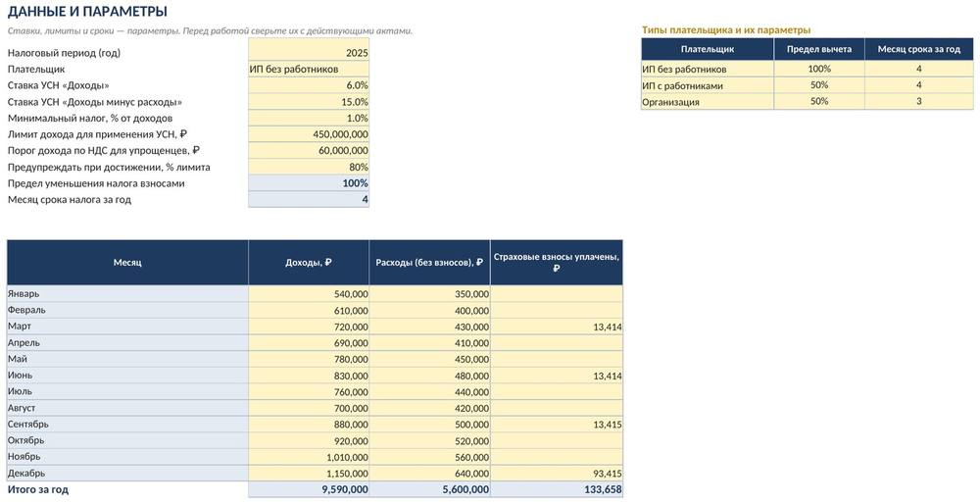Screen dimensions: 980x504
Task: Click annual expenses total 5,600,000
Action: point(430,489)
